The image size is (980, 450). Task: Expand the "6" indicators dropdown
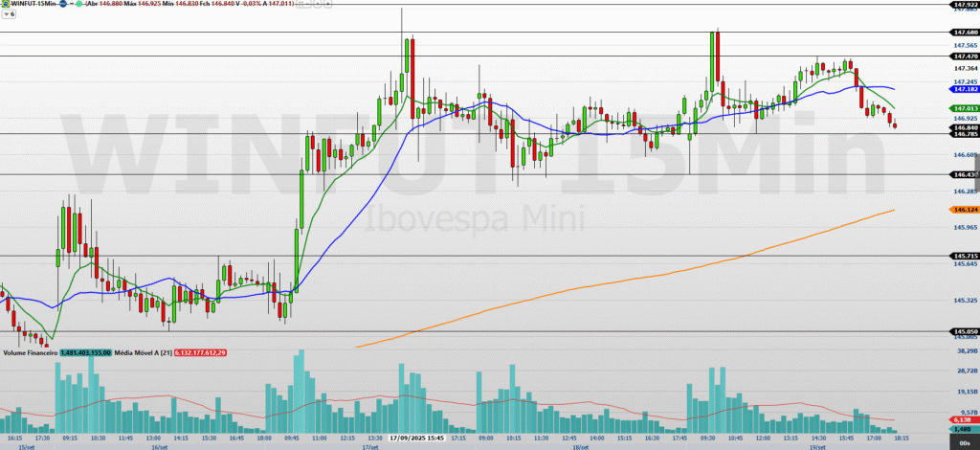[10, 13]
